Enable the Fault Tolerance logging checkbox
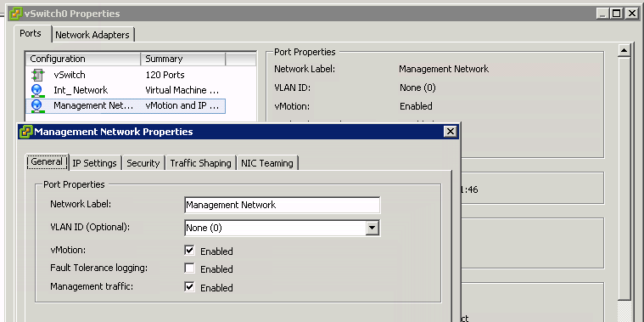644x322 pixels. 189,268
